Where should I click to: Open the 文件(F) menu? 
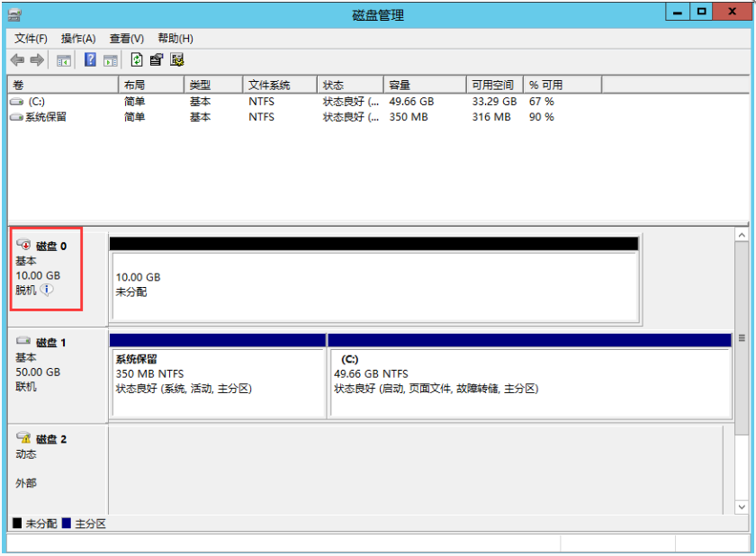point(31,39)
